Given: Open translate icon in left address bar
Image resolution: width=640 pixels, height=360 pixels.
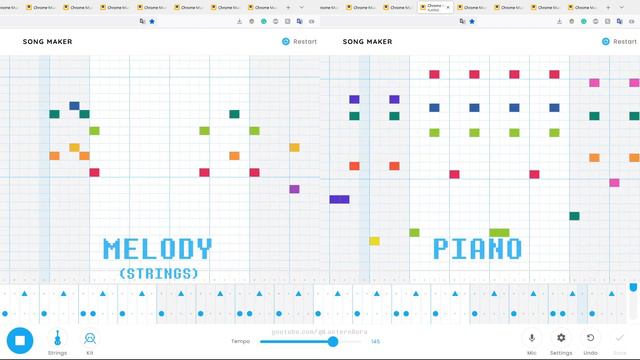Looking at the screenshot, I should click(x=142, y=21).
